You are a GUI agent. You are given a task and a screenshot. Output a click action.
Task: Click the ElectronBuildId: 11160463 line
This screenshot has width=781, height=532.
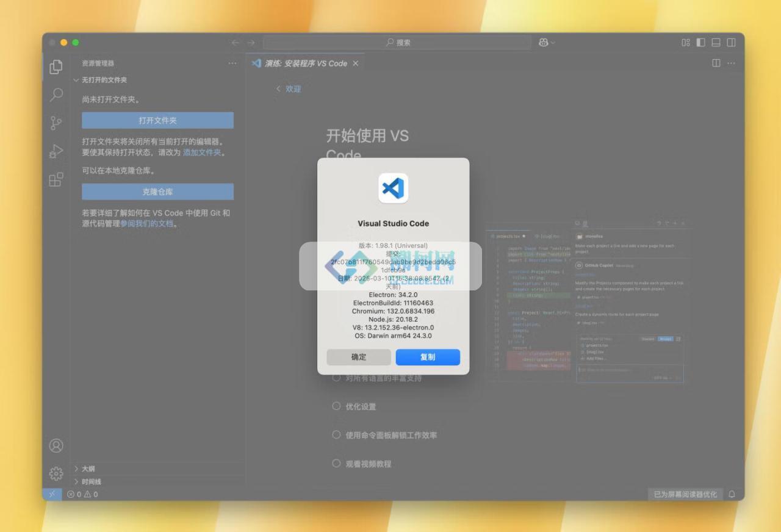[394, 303]
